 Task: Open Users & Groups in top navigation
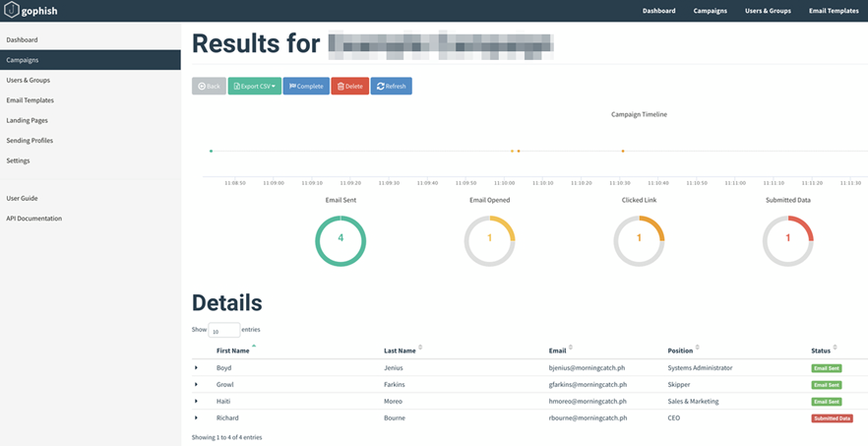coord(768,11)
